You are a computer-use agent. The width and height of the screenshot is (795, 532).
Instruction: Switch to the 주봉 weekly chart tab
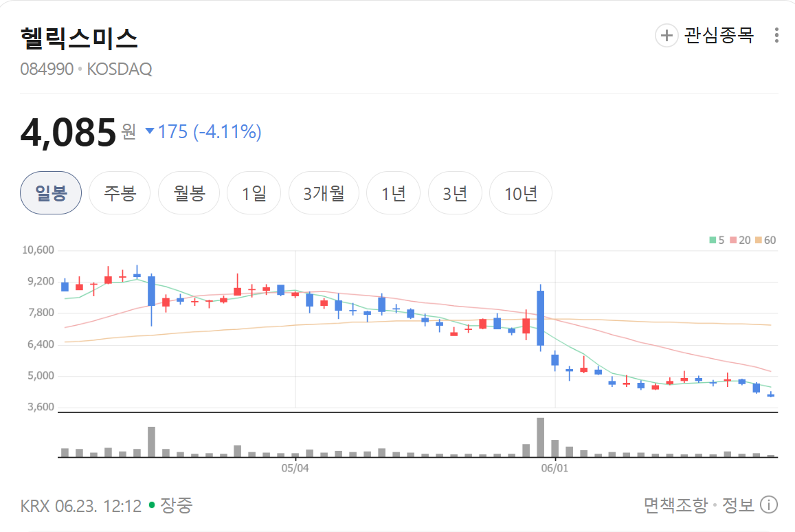120,193
